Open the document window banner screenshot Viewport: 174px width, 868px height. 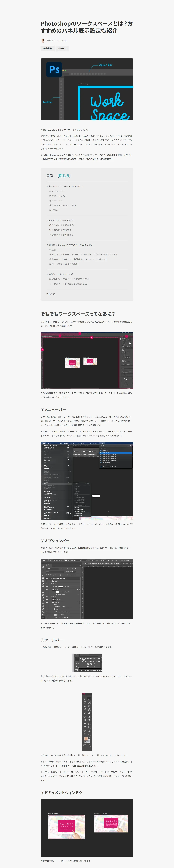(x=87, y=828)
